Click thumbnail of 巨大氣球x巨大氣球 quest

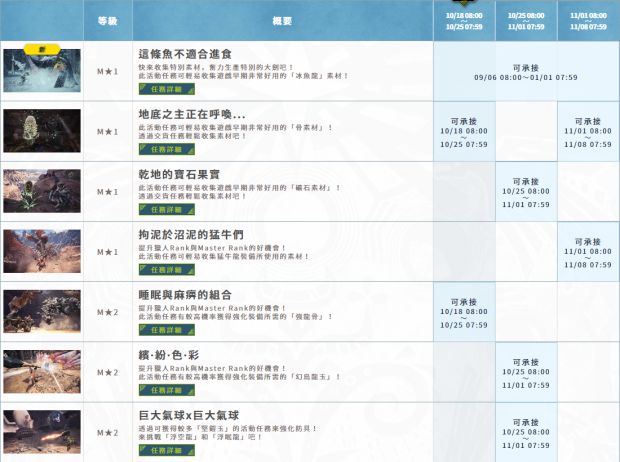(x=42, y=432)
